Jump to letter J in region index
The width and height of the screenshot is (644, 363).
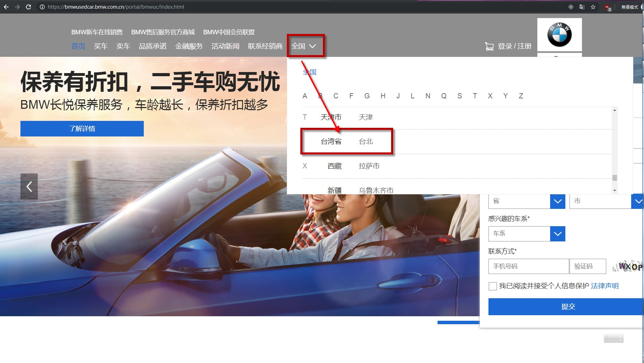[x=398, y=96]
